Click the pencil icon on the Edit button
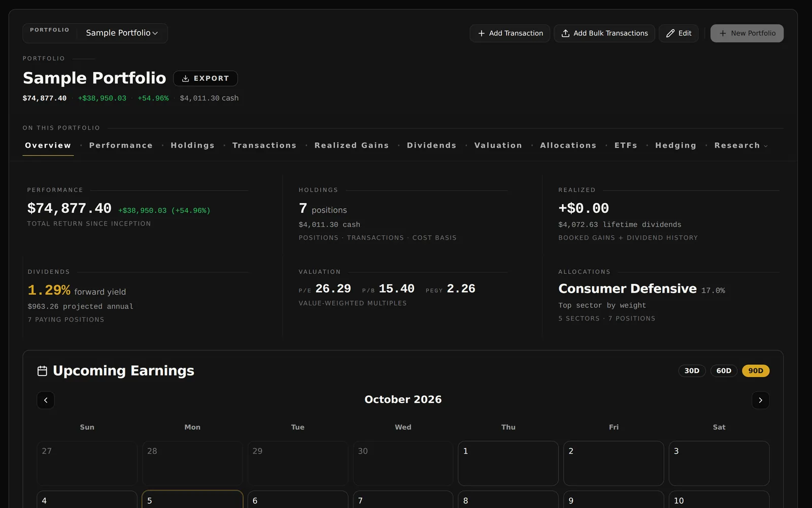812x508 pixels. tap(670, 33)
